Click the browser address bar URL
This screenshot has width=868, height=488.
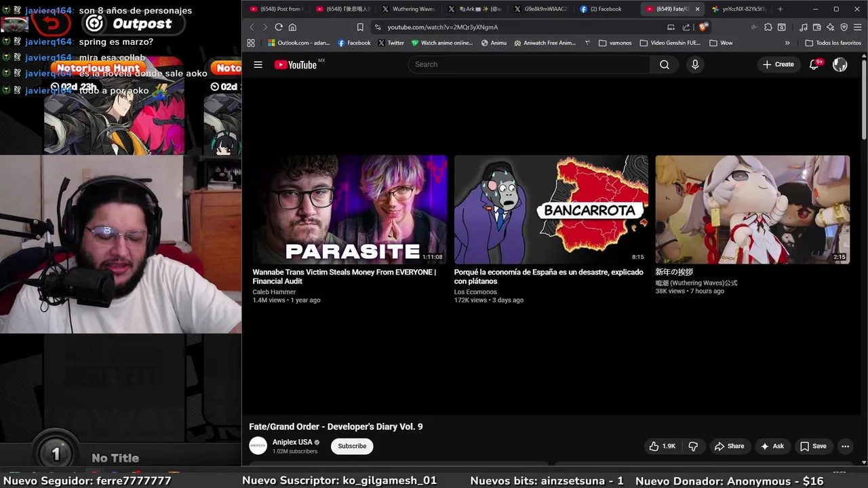(x=443, y=27)
